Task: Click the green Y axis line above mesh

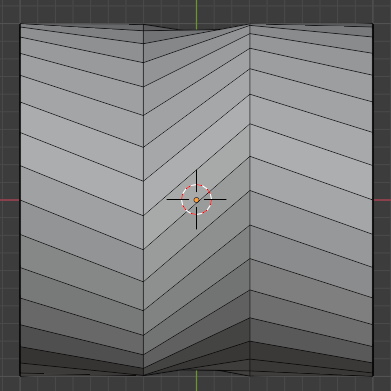Action: [196, 13]
